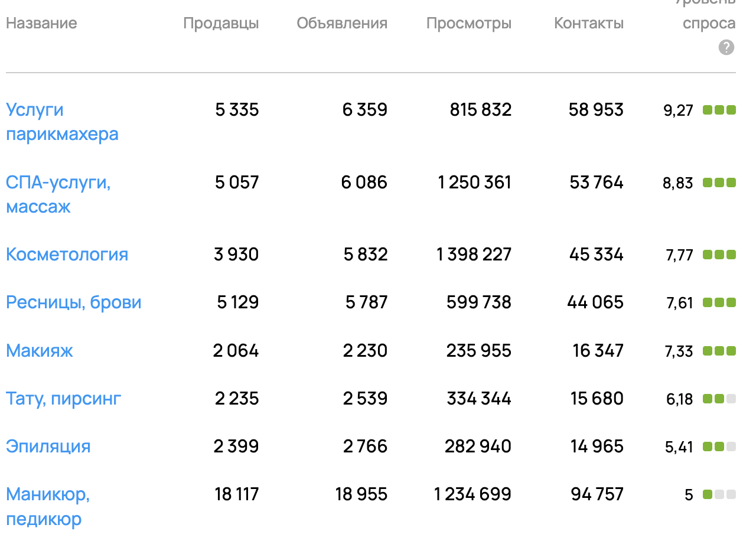The height and width of the screenshot is (541, 756).
Task: Open the Эпиляция category link
Action: click(x=48, y=447)
